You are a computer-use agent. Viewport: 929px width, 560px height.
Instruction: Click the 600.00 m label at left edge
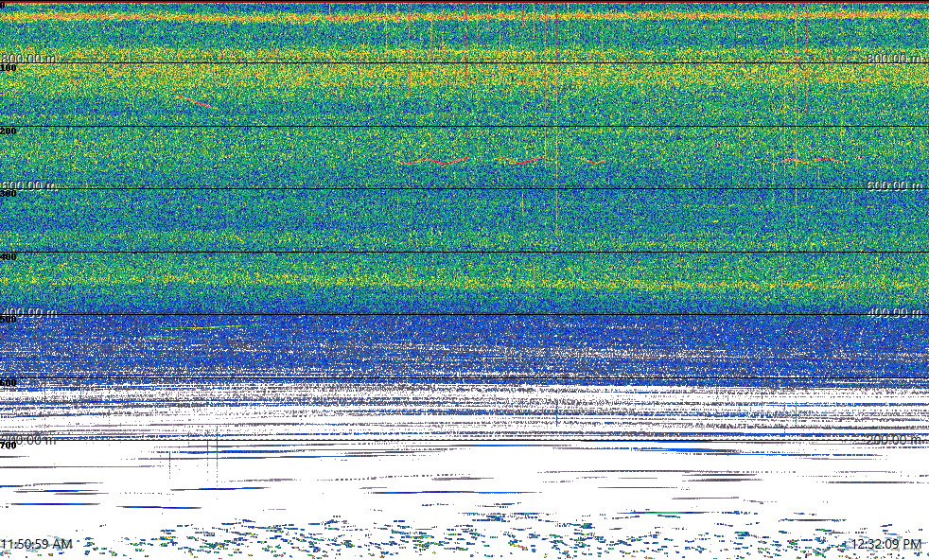tap(29, 184)
